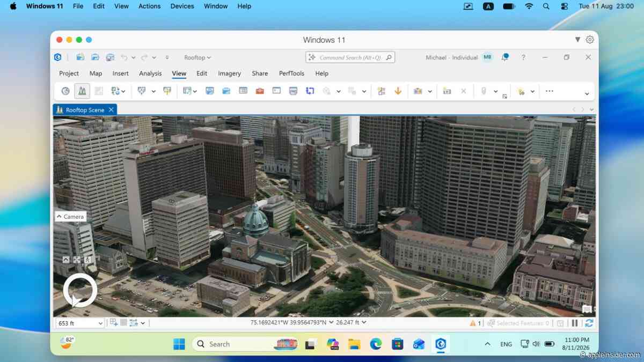Toggle first-person walk mode on navigator

tap(87, 260)
